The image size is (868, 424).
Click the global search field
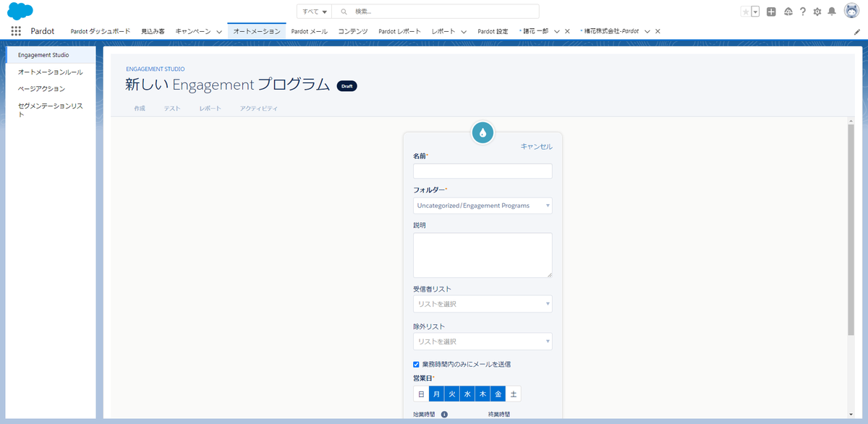point(435,12)
